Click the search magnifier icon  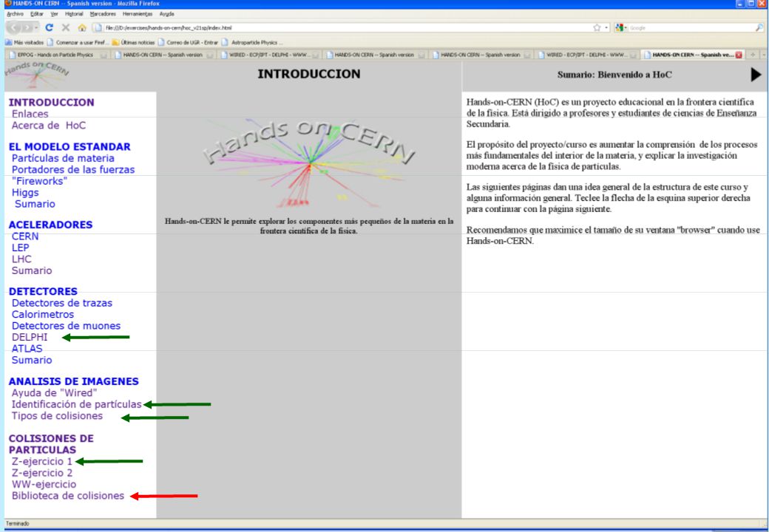tap(759, 27)
